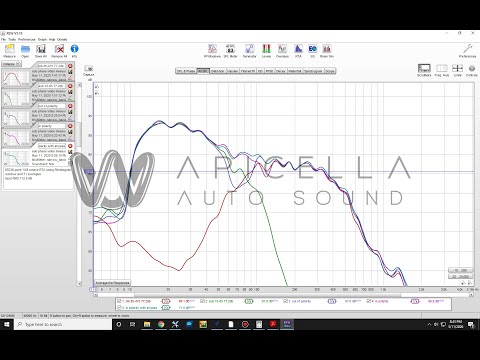Image resolution: width=480 pixels, height=360 pixels.
Task: Click the Freq. Axis toggle icon
Action: click(x=442, y=70)
